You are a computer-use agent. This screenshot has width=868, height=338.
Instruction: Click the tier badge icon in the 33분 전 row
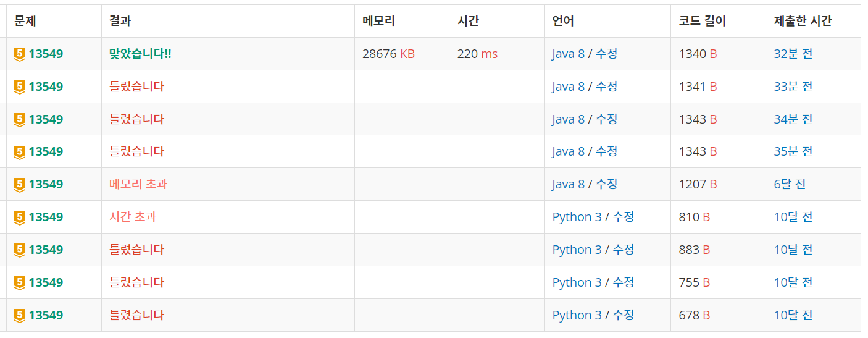[19, 87]
